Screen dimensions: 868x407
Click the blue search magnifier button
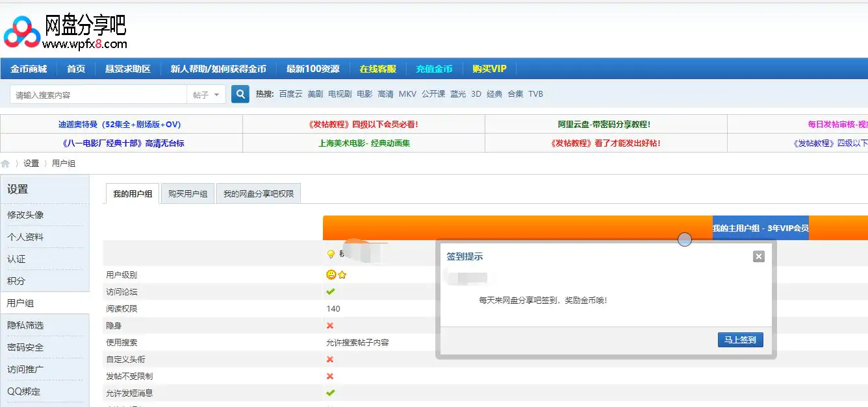click(x=240, y=94)
